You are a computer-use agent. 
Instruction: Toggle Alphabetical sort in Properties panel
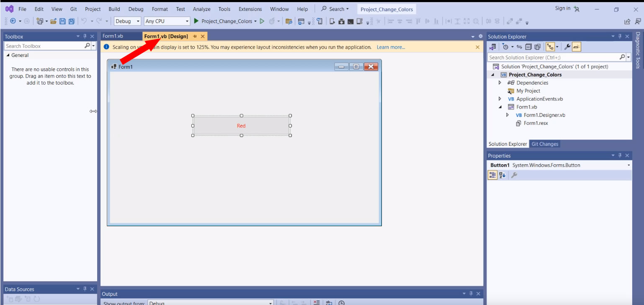click(502, 176)
